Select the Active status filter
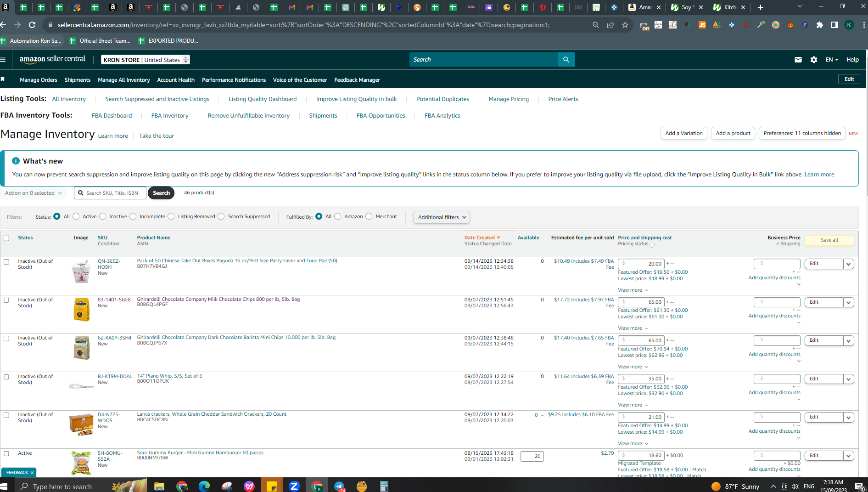Image resolution: width=868 pixels, height=492 pixels. click(x=76, y=216)
